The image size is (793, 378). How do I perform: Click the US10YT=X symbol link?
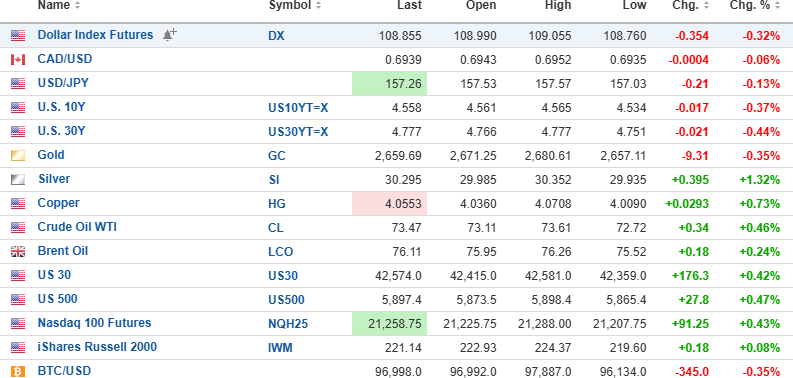[298, 108]
